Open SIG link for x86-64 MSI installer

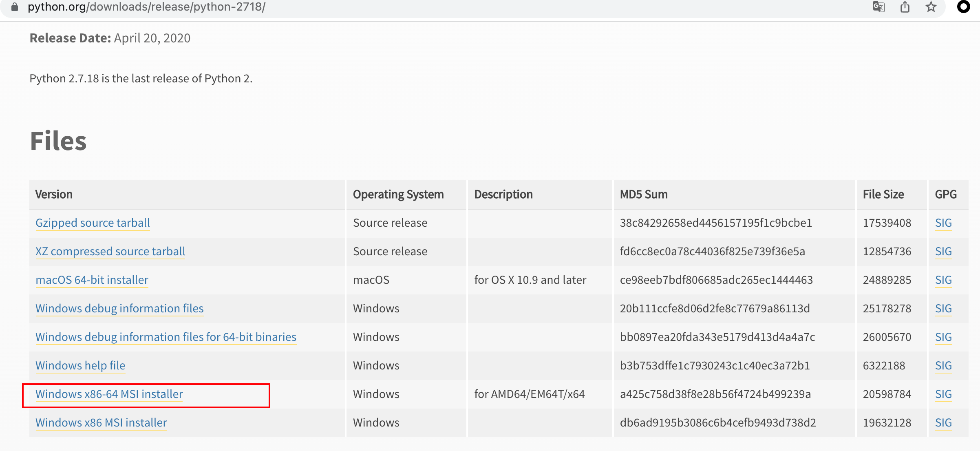pos(943,394)
